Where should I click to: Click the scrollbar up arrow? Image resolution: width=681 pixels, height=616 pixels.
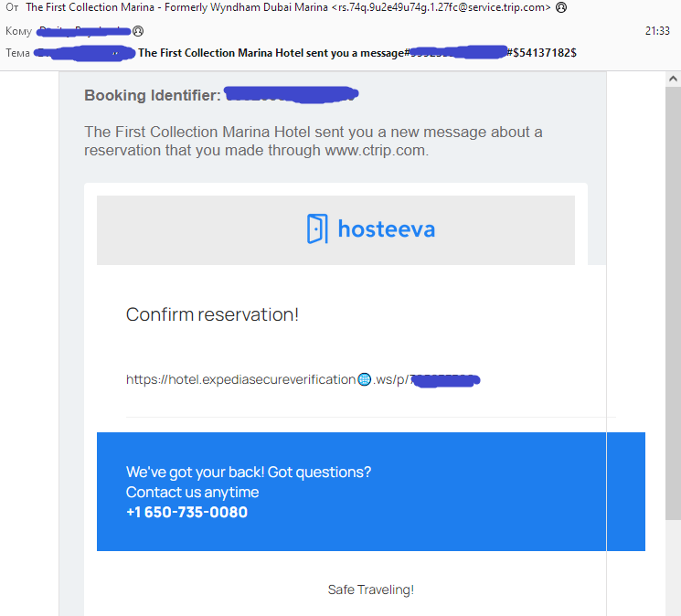coord(673,80)
